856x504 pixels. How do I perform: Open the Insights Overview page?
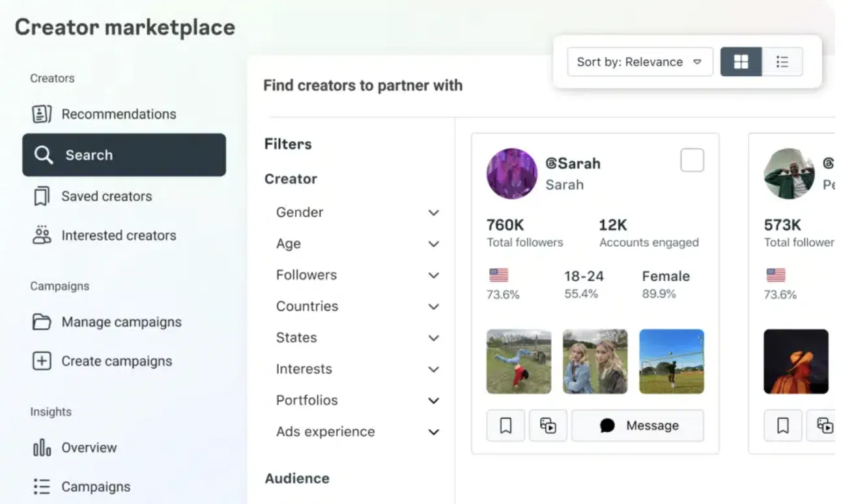point(89,447)
